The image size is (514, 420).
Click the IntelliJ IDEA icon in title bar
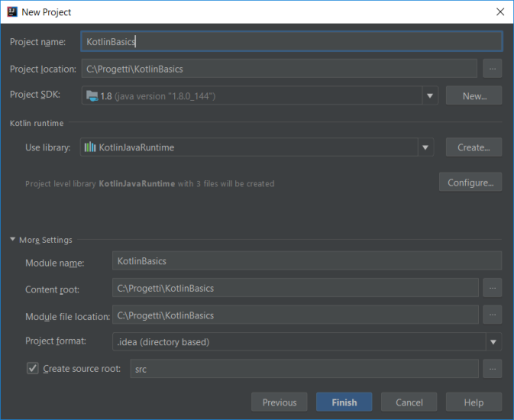(x=11, y=12)
